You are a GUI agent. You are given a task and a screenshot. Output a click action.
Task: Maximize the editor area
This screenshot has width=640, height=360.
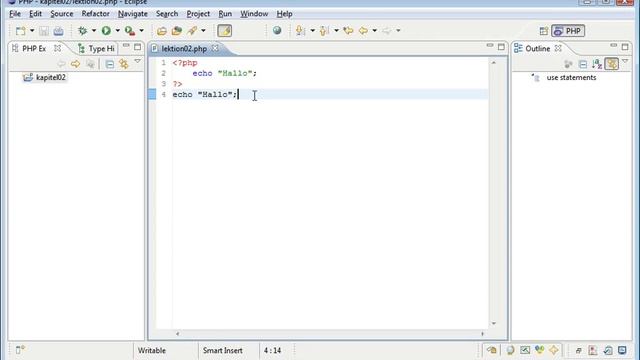click(501, 47)
